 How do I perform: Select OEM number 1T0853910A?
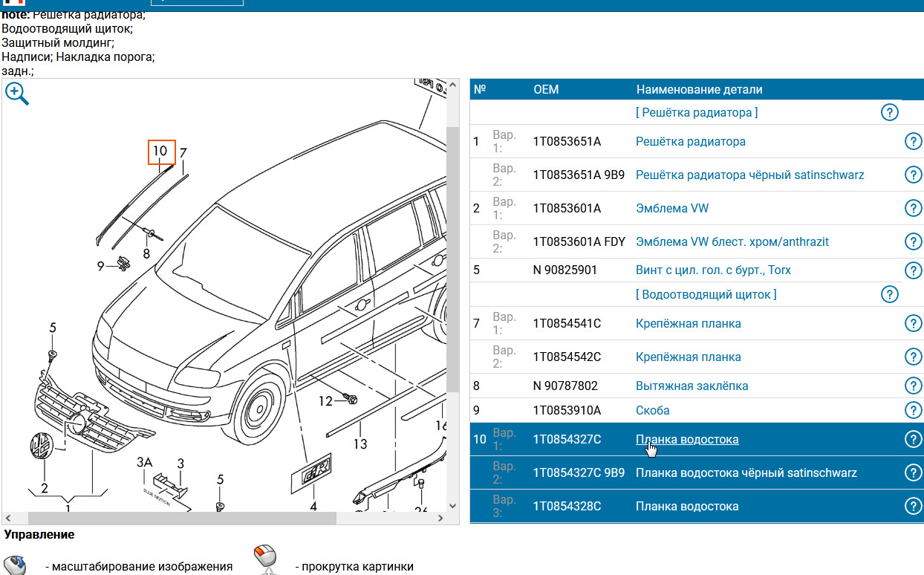[567, 410]
